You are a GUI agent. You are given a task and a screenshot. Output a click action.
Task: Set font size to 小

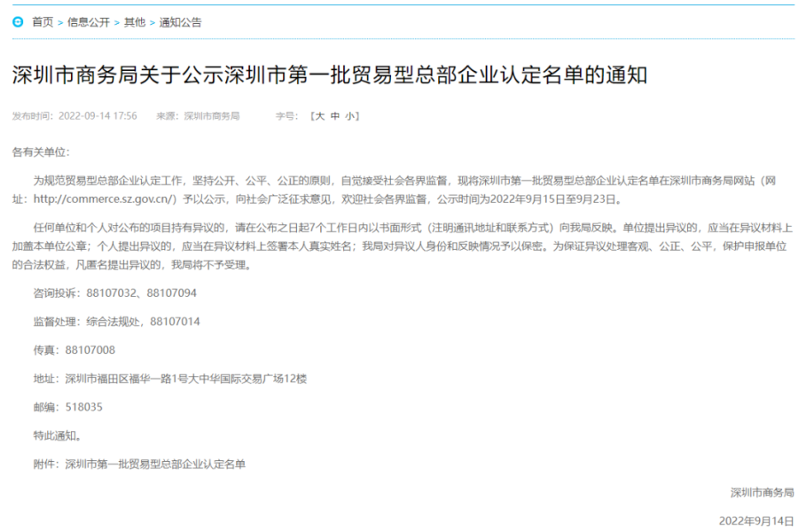(x=350, y=116)
